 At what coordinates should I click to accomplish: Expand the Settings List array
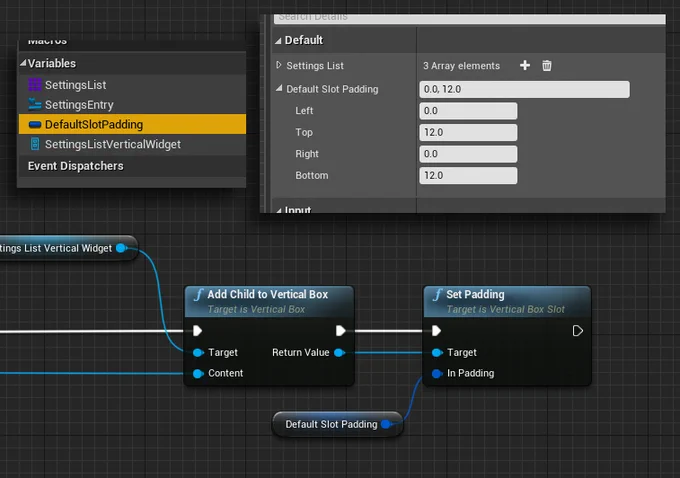click(x=278, y=65)
